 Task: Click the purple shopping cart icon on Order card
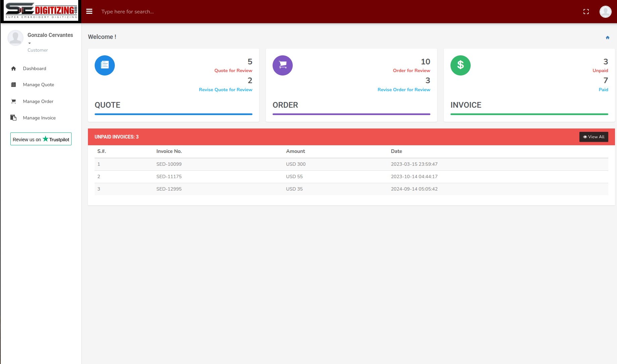pyautogui.click(x=282, y=65)
